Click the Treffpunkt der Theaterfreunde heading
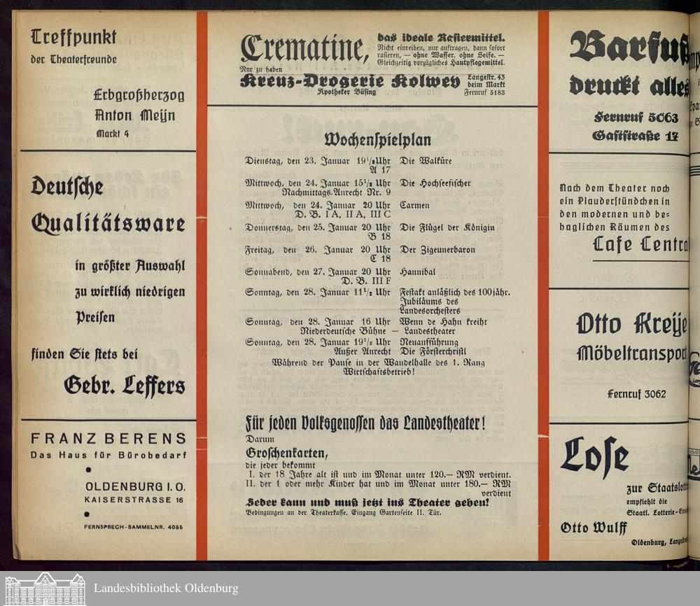 pyautogui.click(x=73, y=45)
